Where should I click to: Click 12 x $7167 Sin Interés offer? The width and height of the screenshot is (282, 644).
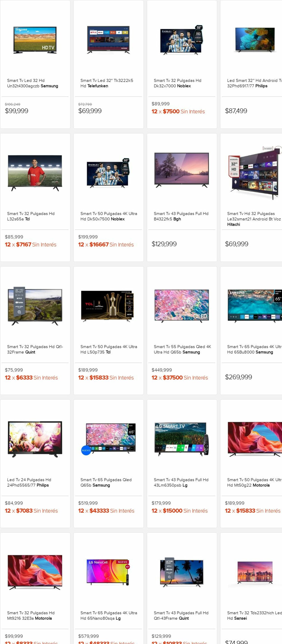click(x=30, y=244)
